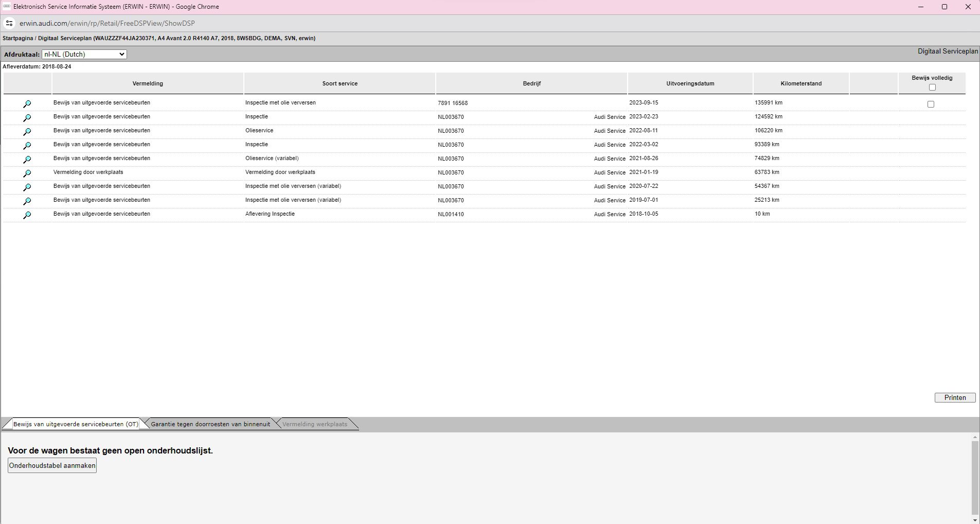The height and width of the screenshot is (524, 980).
Task: Click the 'Inspectie met olie verversen' cell dated 2023-09-15
Action: [280, 102]
